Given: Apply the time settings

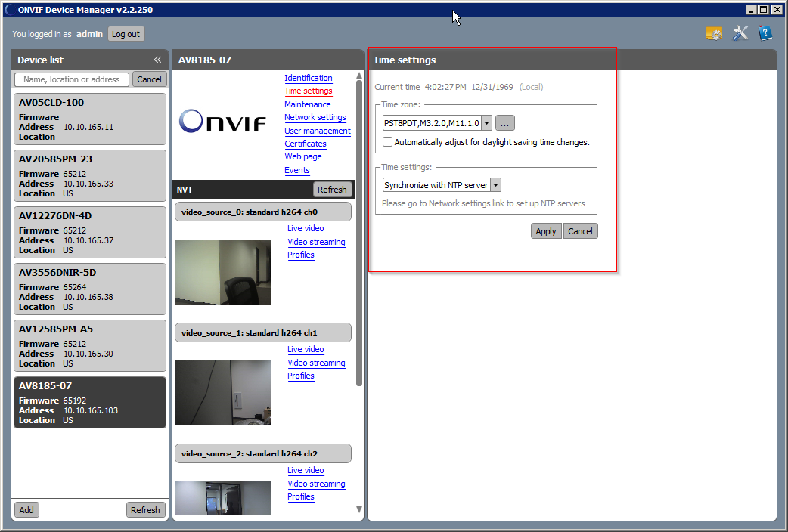Looking at the screenshot, I should (x=546, y=231).
